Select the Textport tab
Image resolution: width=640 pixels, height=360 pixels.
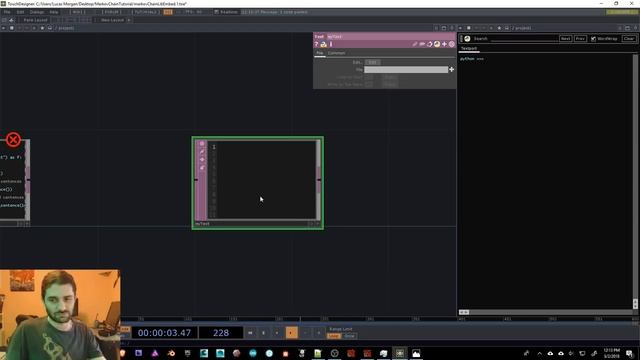(469, 48)
